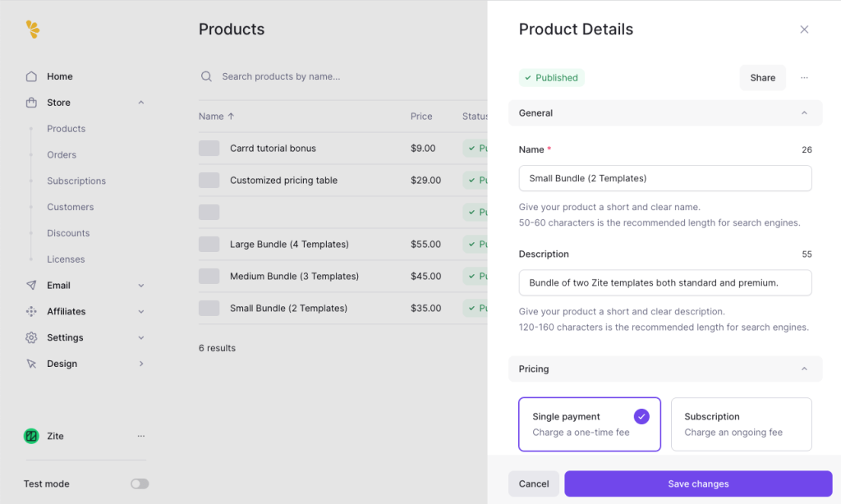Expand the Settings menu chevron
Viewport: 841px width, 504px height.
(x=141, y=338)
